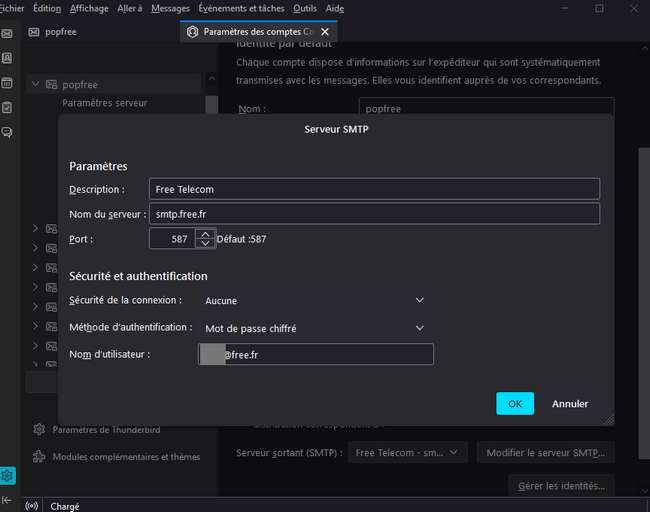Open Paramètres de Thunderbird link
Image resolution: width=650 pixels, height=512 pixels.
(x=106, y=429)
